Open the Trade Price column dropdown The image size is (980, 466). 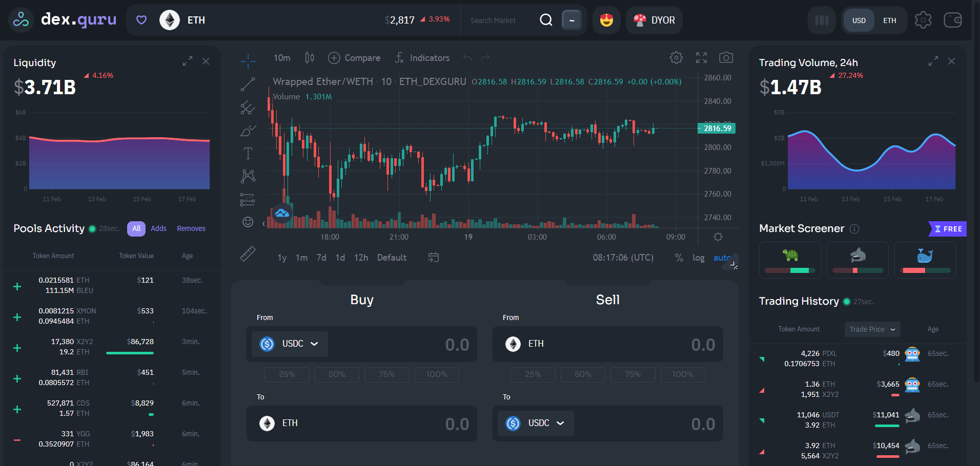pos(872,329)
